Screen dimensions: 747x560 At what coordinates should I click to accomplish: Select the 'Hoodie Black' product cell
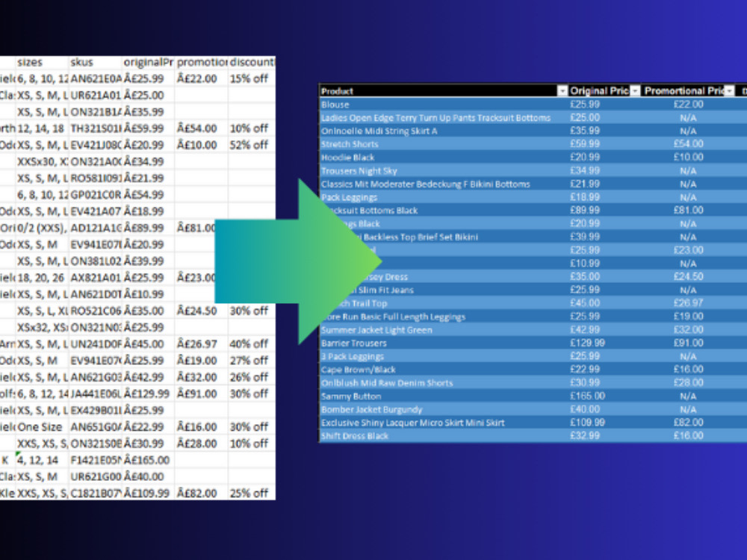pyautogui.click(x=444, y=158)
